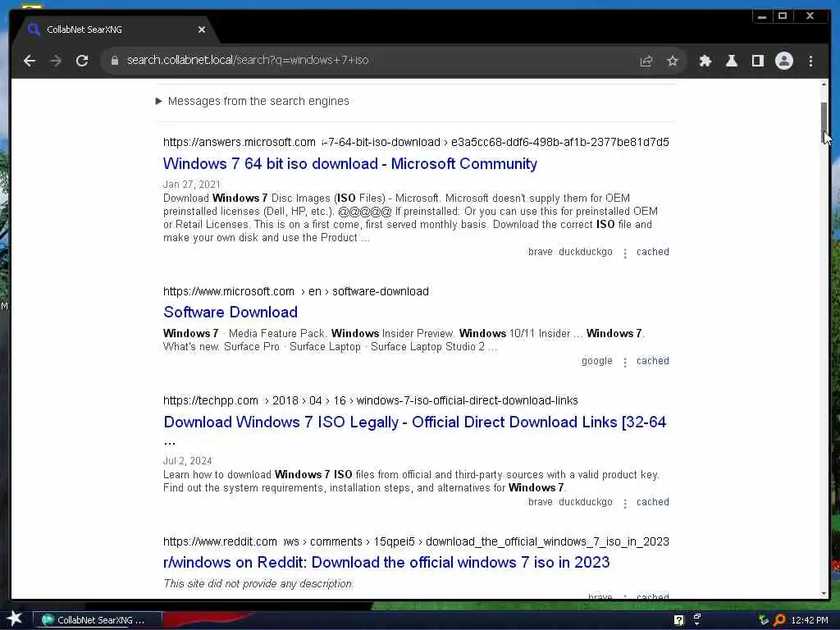
Task: Click the page scrollbar thumb
Action: point(824,121)
